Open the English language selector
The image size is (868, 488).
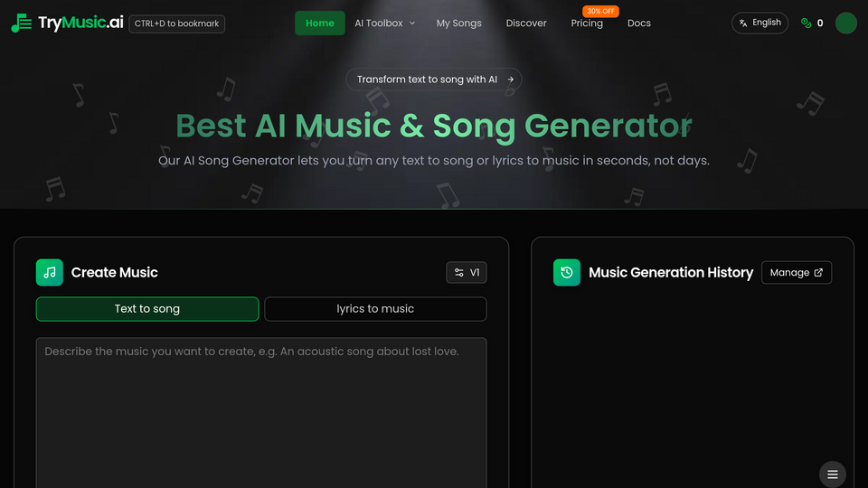[x=759, y=23]
